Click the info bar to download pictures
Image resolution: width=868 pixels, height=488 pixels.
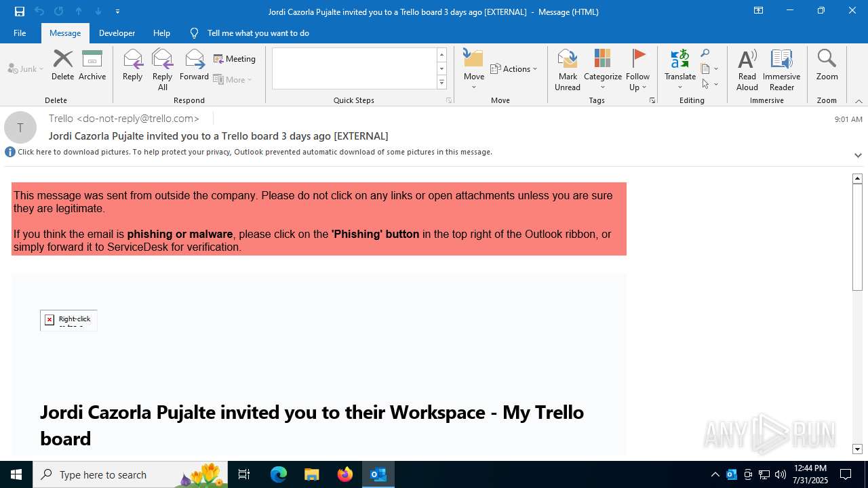point(255,152)
